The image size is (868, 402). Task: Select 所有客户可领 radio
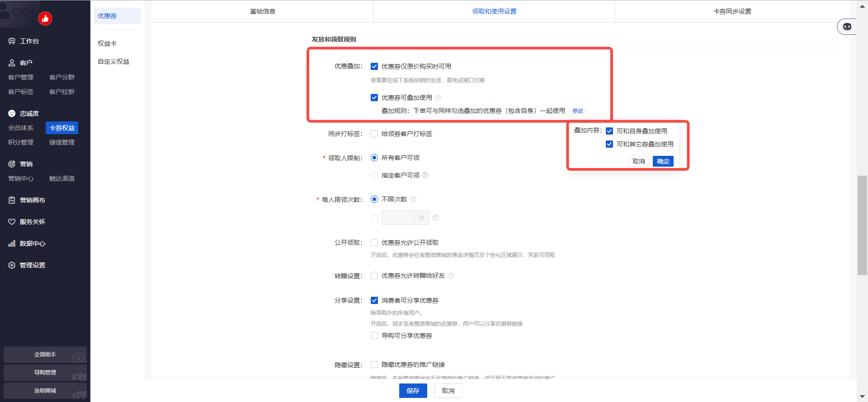coord(374,158)
